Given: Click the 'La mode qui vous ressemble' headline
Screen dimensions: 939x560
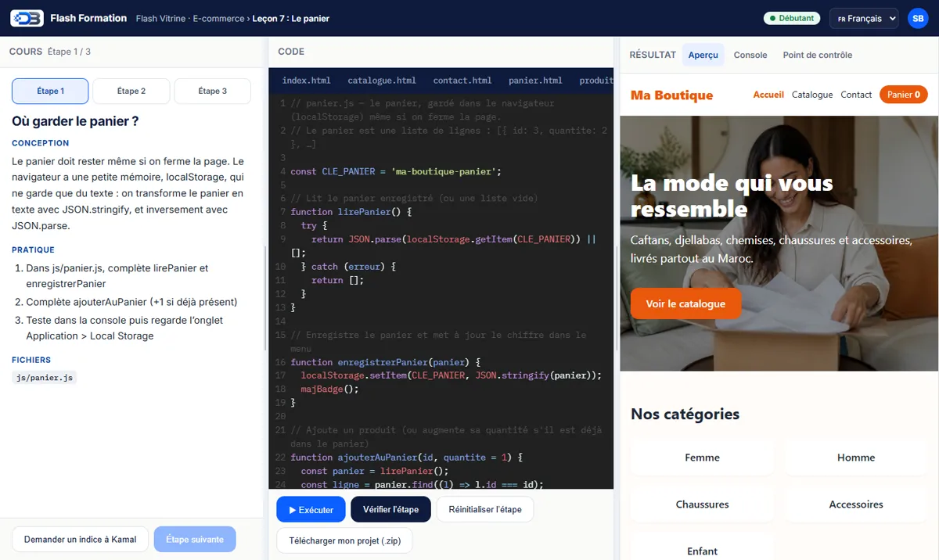Looking at the screenshot, I should pos(732,196).
